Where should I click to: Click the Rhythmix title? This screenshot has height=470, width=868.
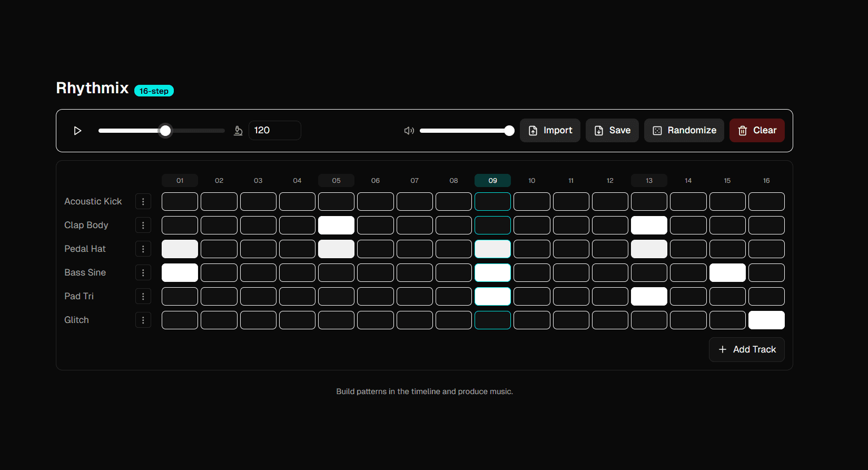(x=92, y=87)
